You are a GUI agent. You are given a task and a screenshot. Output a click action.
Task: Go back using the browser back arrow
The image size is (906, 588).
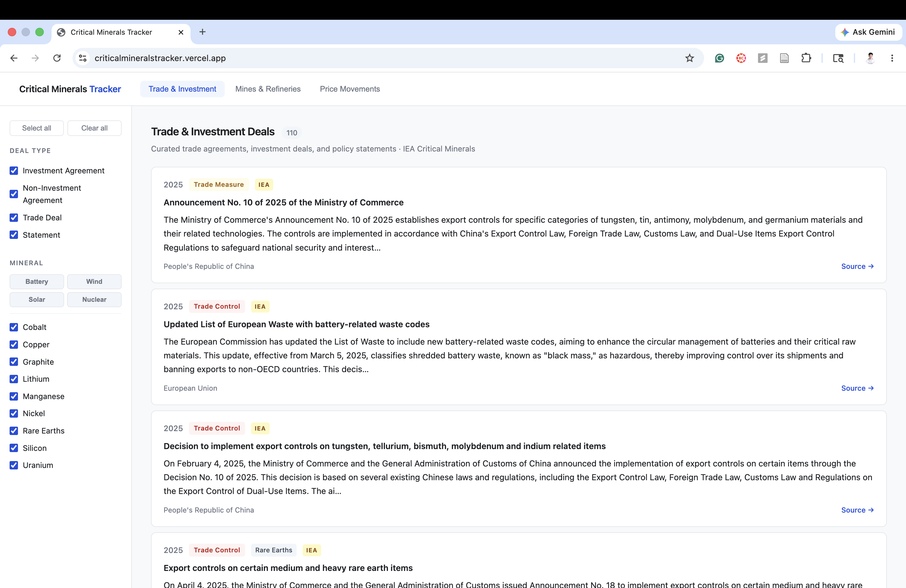(x=14, y=58)
